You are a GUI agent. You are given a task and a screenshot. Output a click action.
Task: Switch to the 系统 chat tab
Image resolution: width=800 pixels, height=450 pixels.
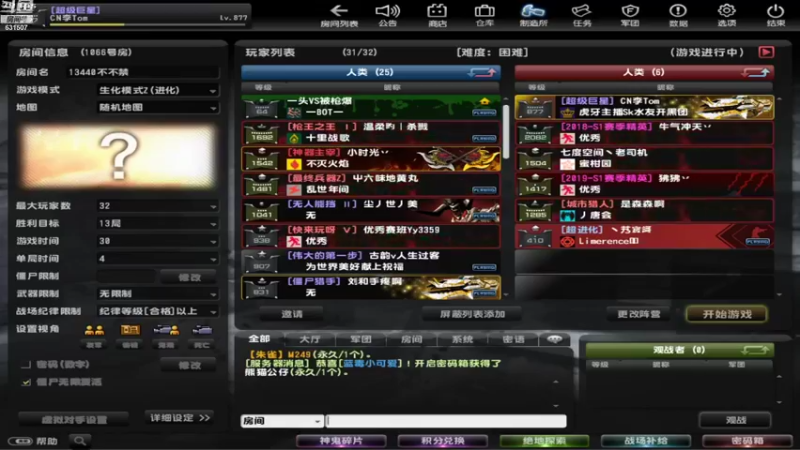pyautogui.click(x=462, y=339)
